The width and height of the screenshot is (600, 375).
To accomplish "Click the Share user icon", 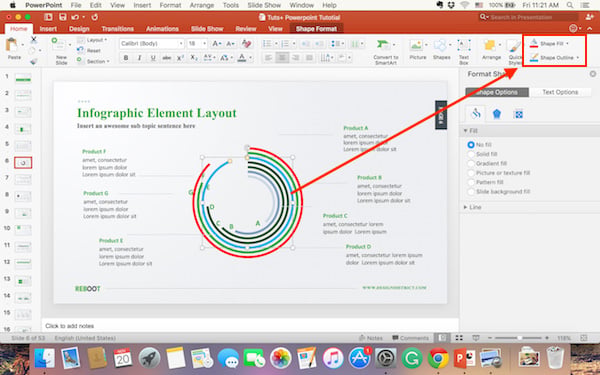I will click(590, 17).
